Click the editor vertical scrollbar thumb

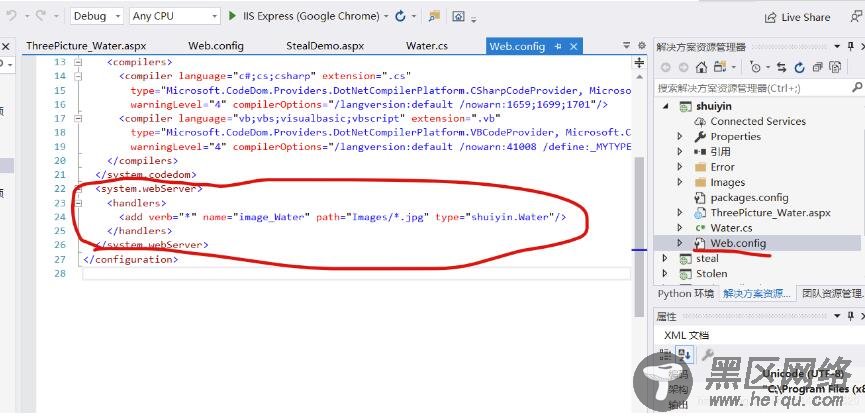point(639,237)
